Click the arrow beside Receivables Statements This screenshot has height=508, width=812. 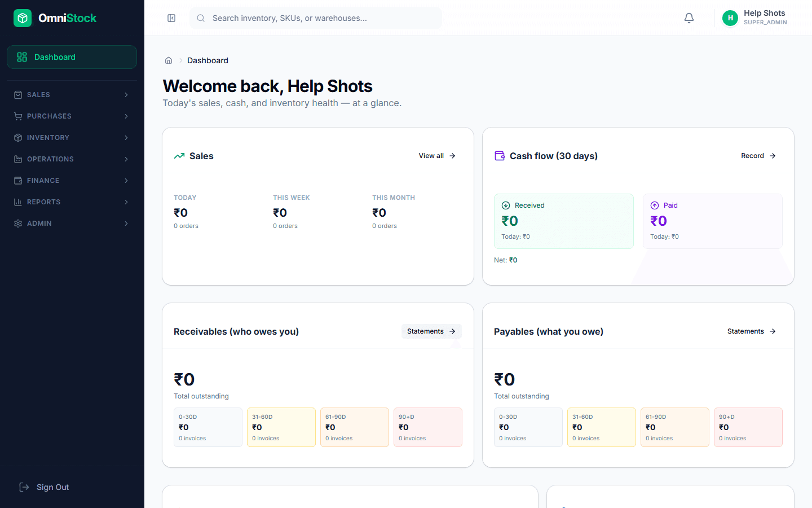coord(452,331)
